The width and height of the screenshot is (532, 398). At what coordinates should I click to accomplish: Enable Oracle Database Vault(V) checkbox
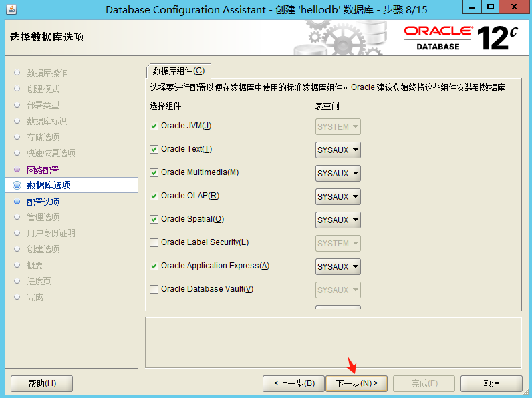[154, 290]
